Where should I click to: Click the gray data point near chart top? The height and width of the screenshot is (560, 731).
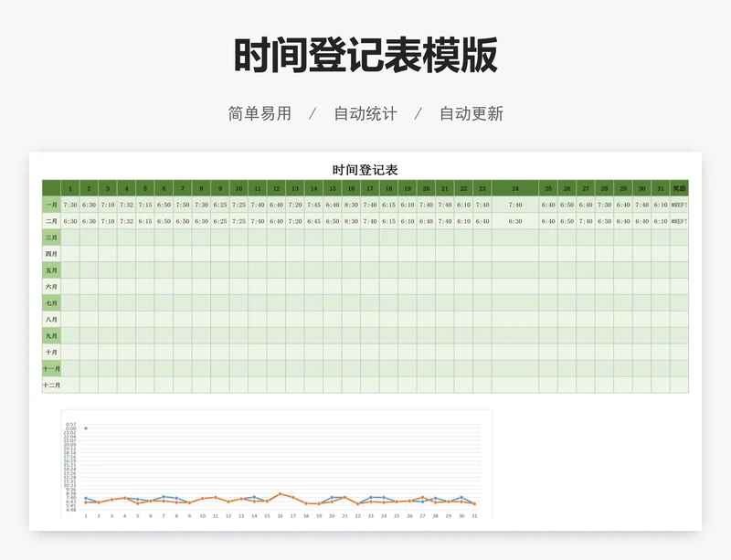pyautogui.click(x=86, y=428)
